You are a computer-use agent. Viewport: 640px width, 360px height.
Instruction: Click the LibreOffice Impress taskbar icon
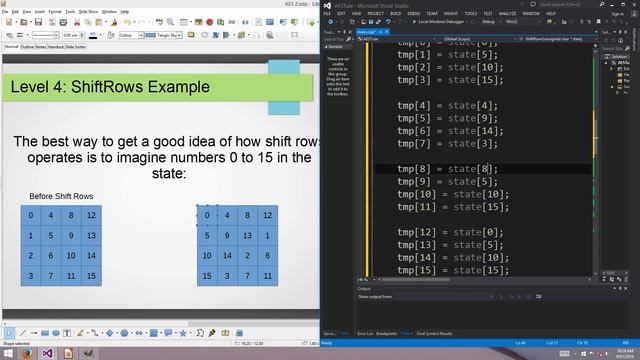click(x=68, y=353)
